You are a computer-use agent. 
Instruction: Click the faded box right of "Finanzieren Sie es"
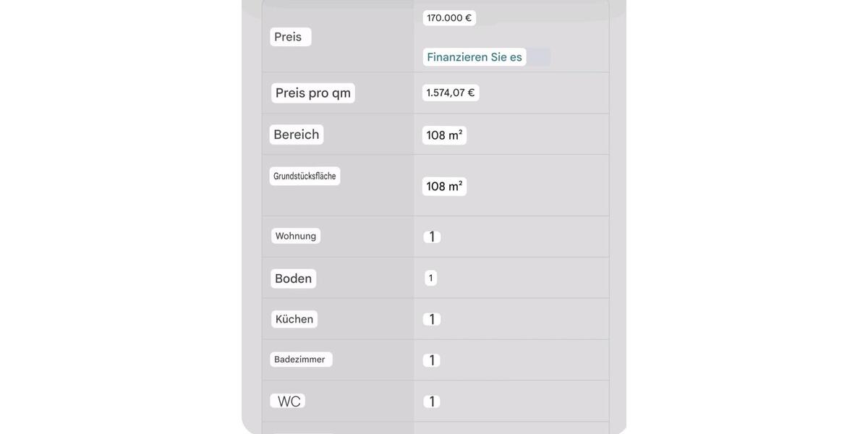[539, 57]
